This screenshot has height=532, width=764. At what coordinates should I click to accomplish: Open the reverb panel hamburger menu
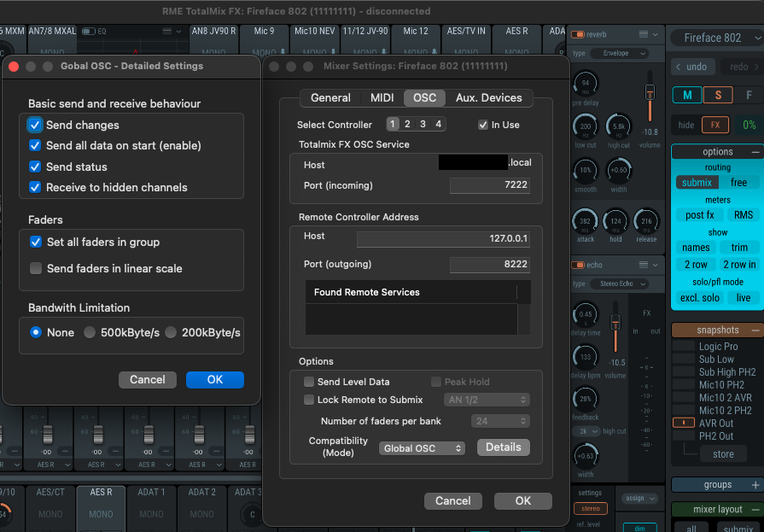[643, 34]
